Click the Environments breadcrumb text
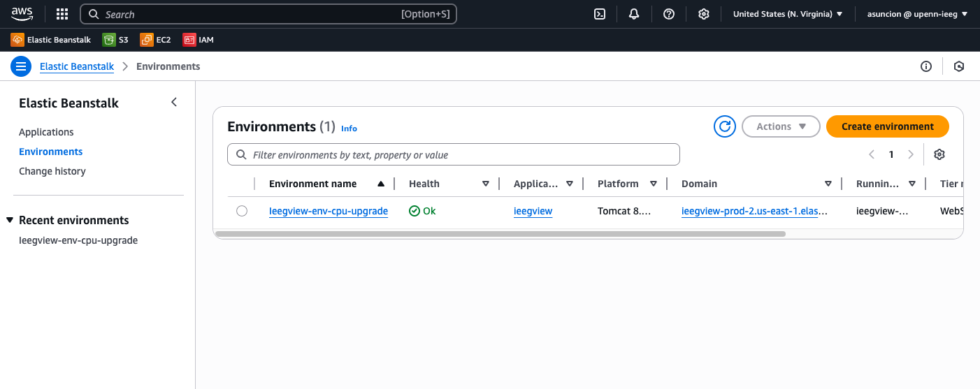The width and height of the screenshot is (980, 389). (x=168, y=66)
